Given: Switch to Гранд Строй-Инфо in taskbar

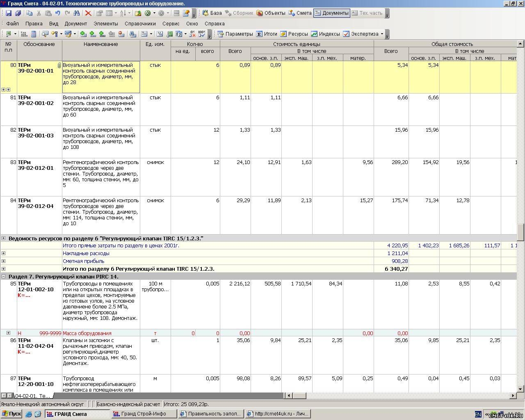Looking at the screenshot, I should (144, 414).
